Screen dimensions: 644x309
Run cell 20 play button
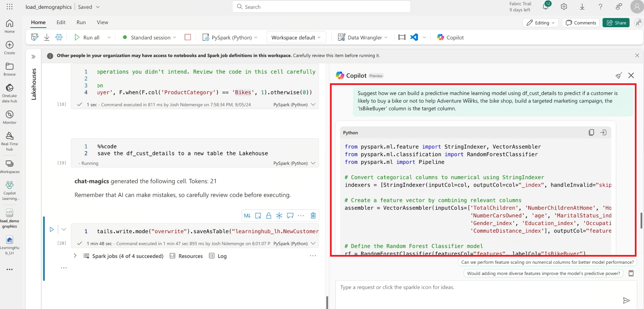52,229
